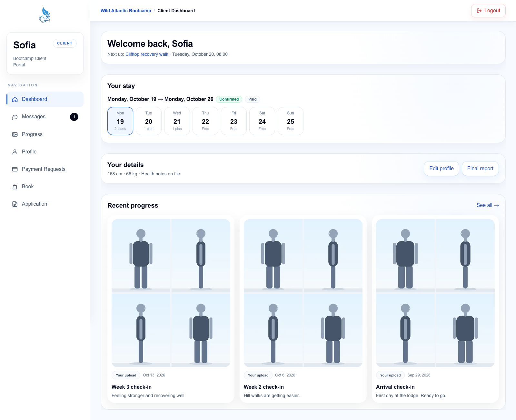Click the Book bag icon
The image size is (516, 420).
point(15,187)
